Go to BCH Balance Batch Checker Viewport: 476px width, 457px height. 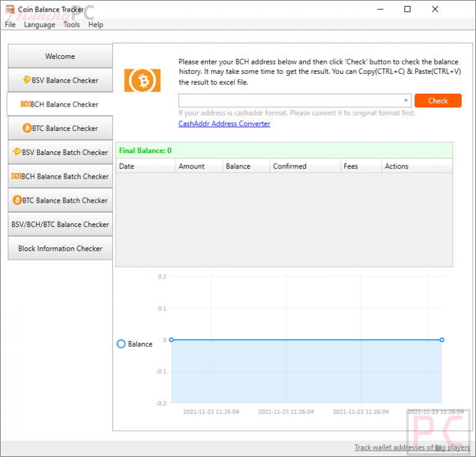click(60, 176)
